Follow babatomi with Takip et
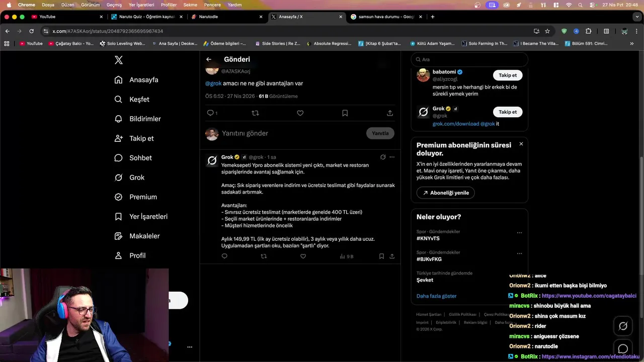 508,75
